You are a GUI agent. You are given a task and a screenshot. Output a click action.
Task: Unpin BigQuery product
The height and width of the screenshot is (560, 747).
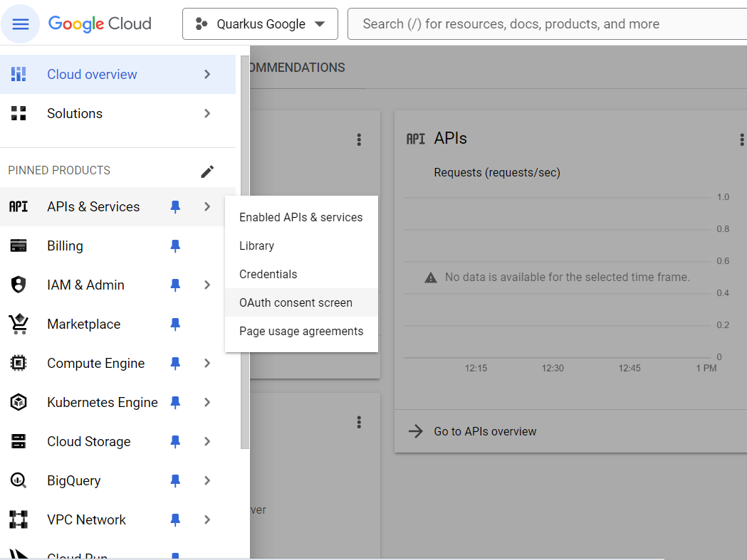175,480
